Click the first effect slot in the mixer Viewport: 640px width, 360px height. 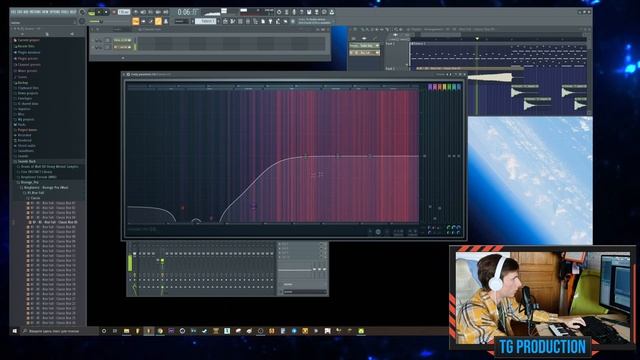(302, 244)
